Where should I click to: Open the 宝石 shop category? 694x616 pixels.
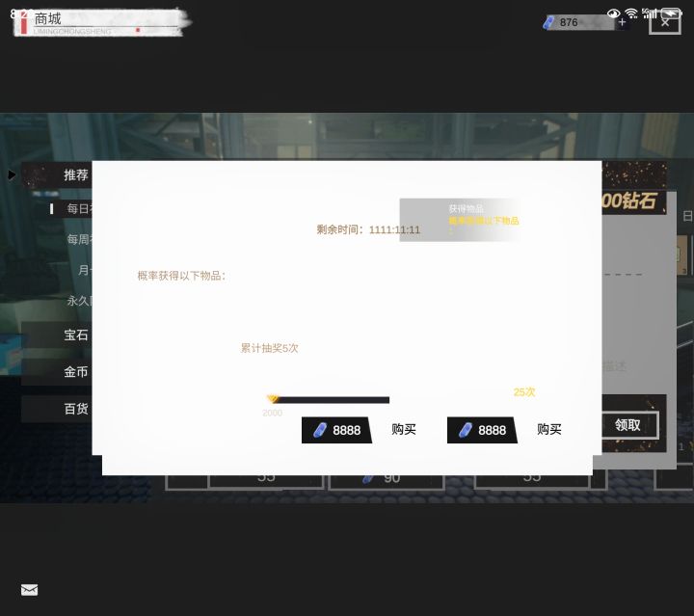click(x=57, y=335)
